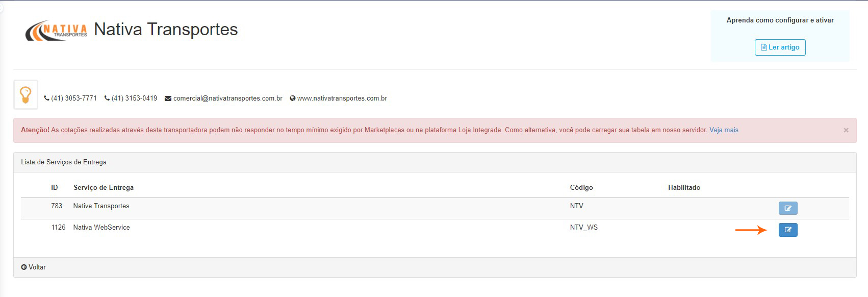This screenshot has width=868, height=297.
Task: Click the Nativa Transportes page title
Action: [x=166, y=30]
